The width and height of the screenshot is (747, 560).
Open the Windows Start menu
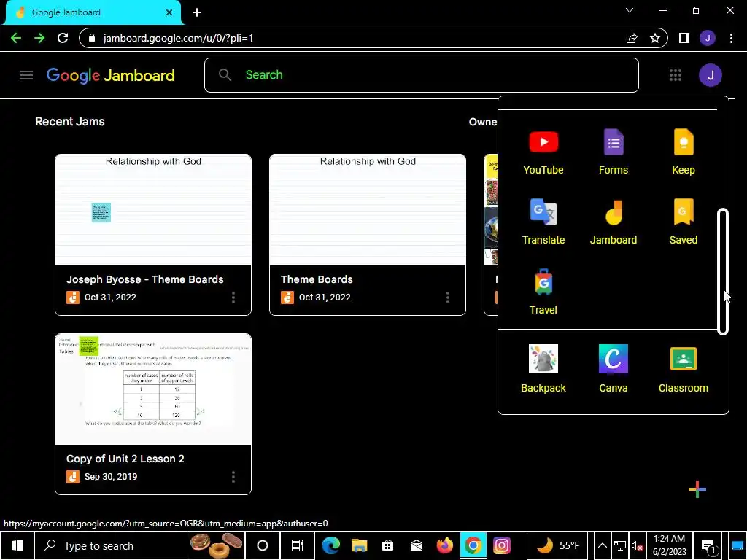[18, 545]
